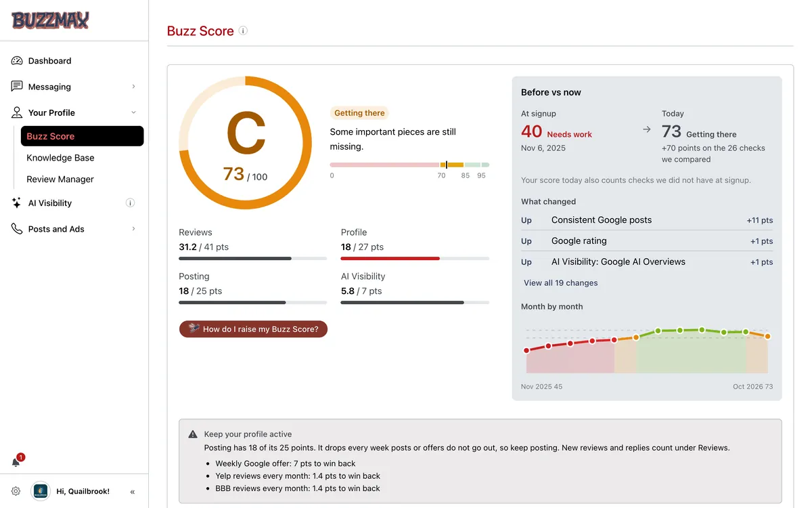Click the AI Visibility points progress bar
The height and width of the screenshot is (508, 812).
click(x=415, y=302)
